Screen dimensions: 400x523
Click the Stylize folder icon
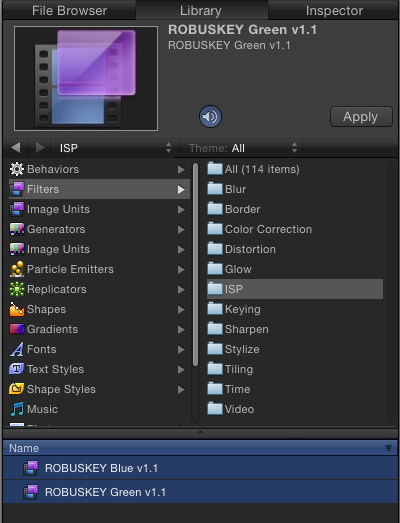tap(215, 349)
